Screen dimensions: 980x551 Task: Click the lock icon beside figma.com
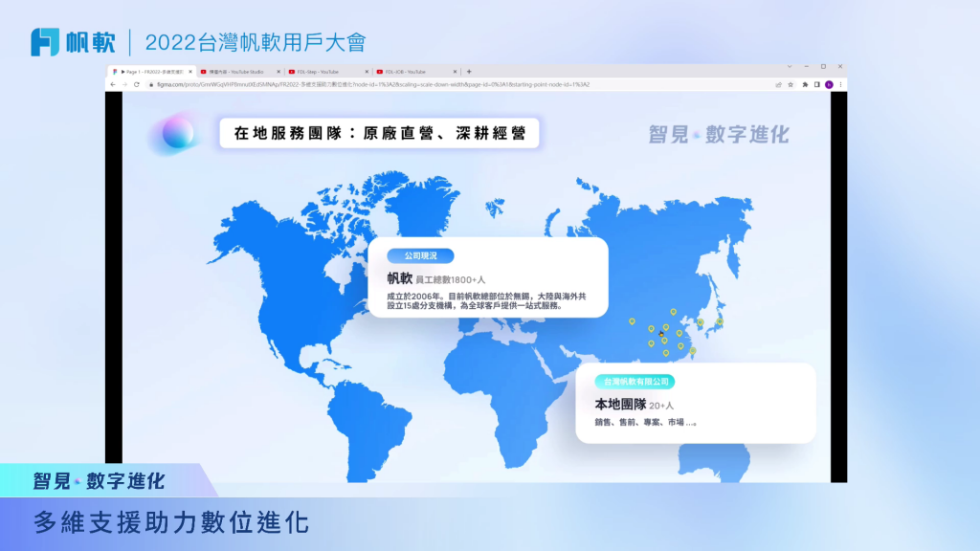(x=150, y=84)
